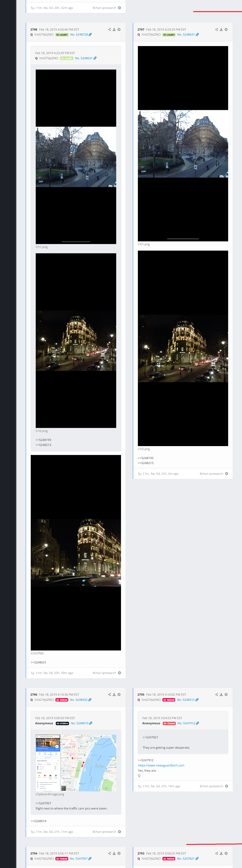The height and width of the screenshot is (868, 242).
Task: Share post 2797 via its share icon
Action: pyautogui.click(x=216, y=30)
